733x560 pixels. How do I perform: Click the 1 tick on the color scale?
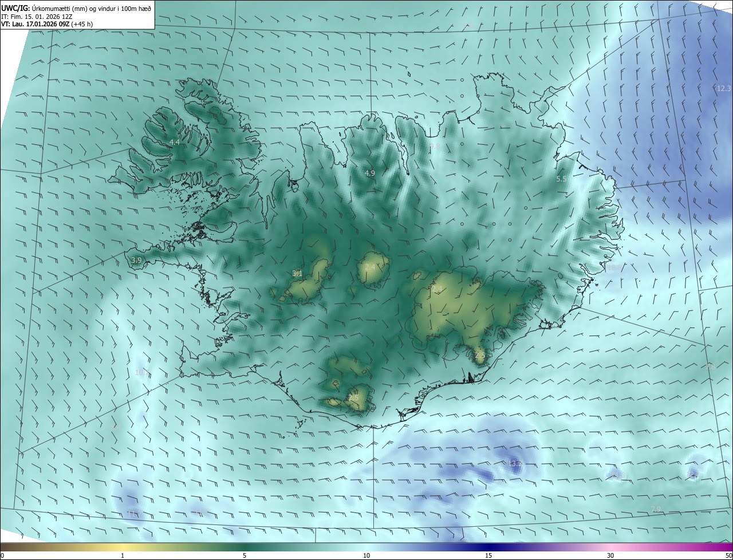pos(123,555)
